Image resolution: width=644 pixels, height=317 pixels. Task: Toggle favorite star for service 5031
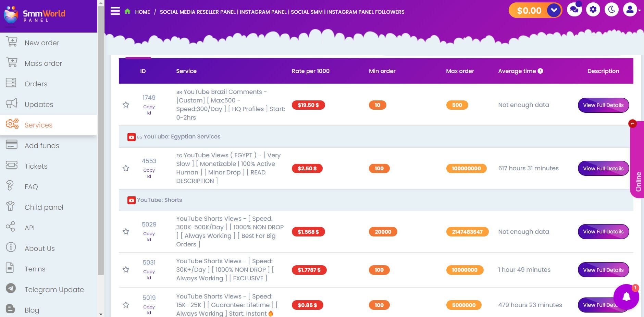126,270
